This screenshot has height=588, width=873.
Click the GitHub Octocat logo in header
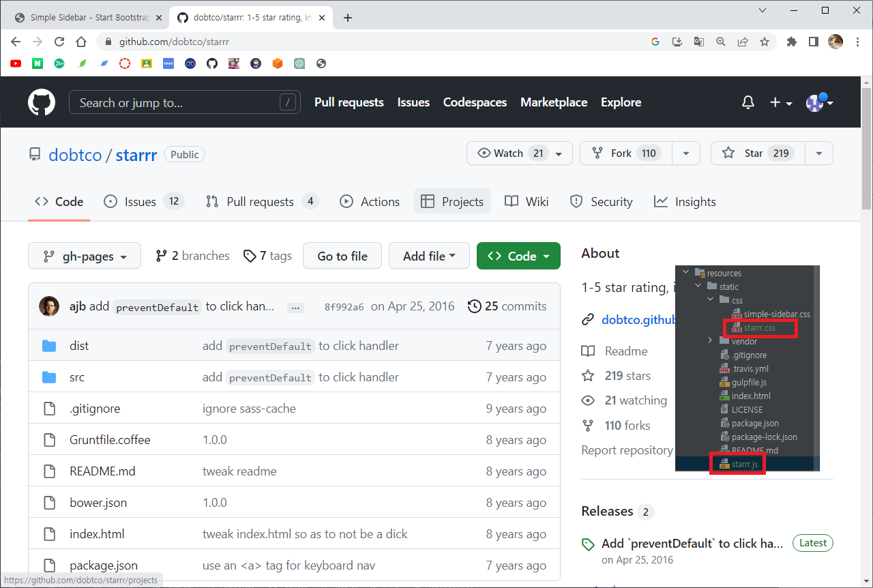[42, 102]
